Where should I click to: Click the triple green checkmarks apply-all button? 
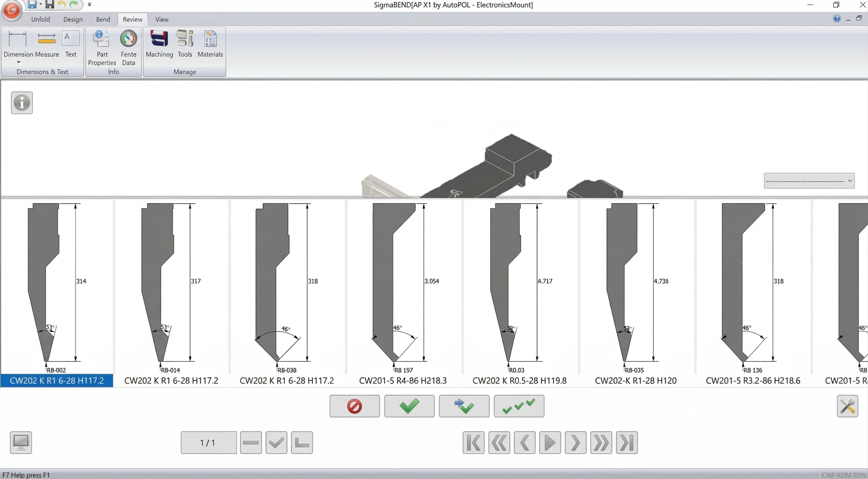tap(519, 406)
